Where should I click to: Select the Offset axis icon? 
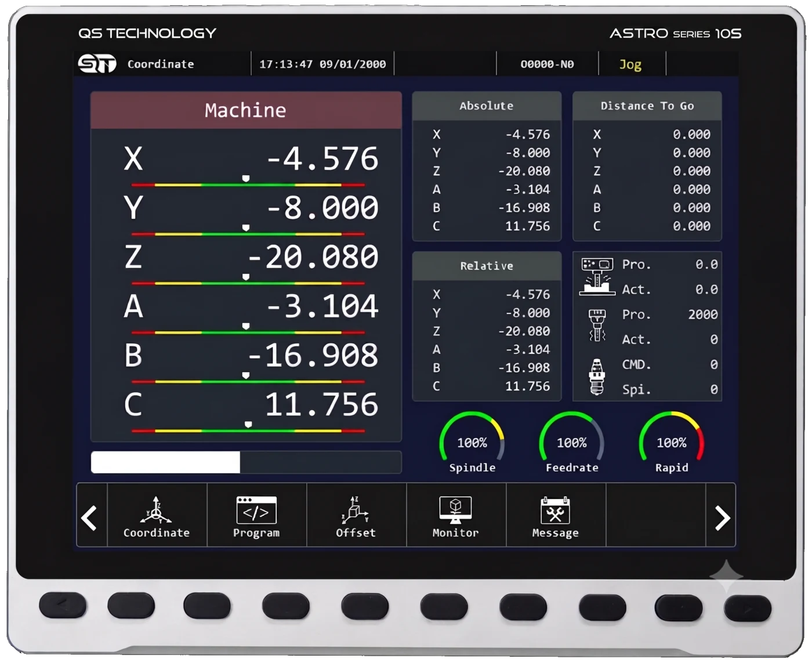point(356,510)
